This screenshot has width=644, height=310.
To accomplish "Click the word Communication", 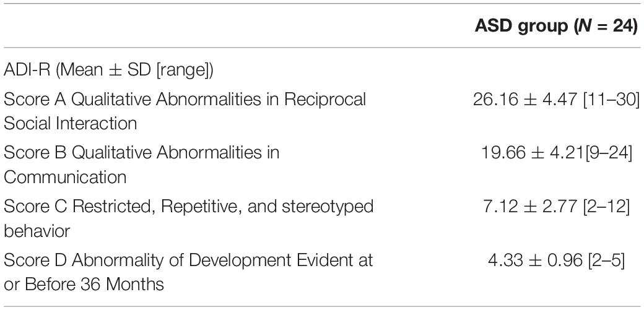I will [65, 178].
